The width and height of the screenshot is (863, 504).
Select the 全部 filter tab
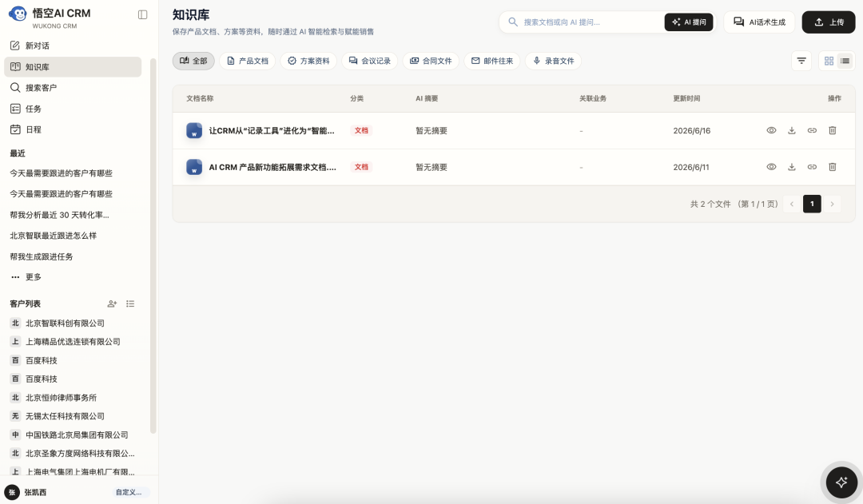point(193,61)
